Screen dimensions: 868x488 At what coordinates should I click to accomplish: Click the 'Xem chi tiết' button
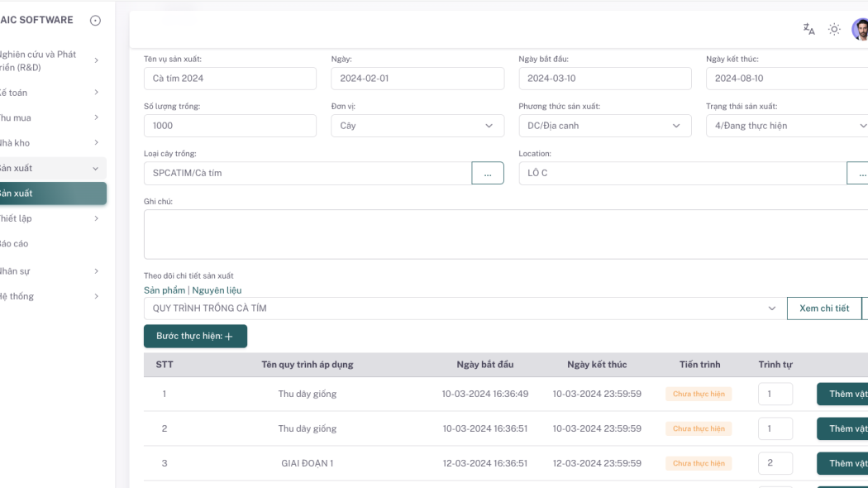(x=823, y=309)
